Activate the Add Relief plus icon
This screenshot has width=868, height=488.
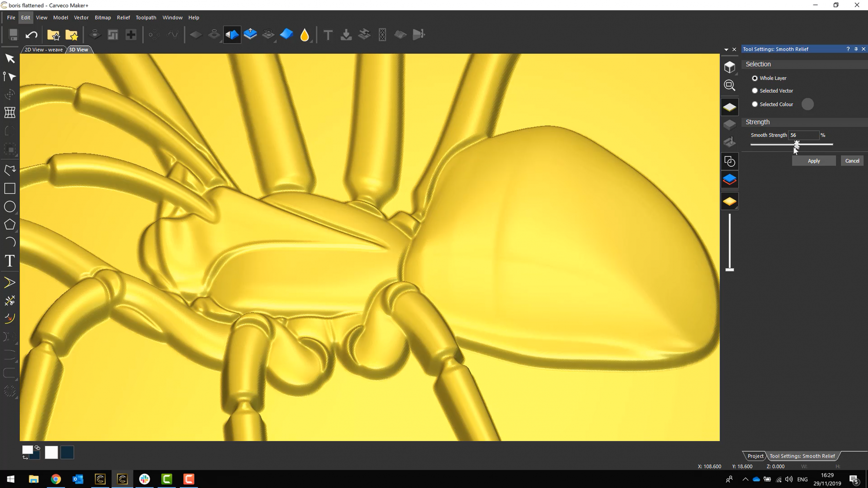[131, 34]
